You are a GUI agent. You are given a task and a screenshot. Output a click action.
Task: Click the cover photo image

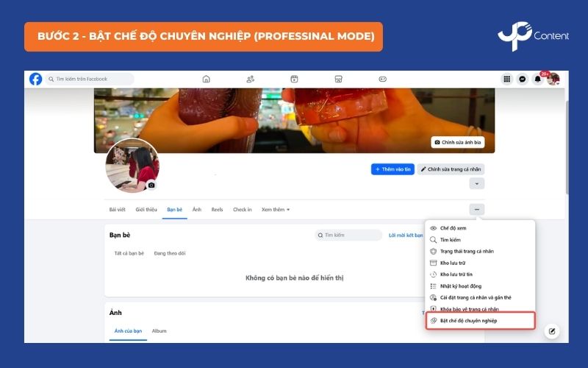(x=295, y=120)
